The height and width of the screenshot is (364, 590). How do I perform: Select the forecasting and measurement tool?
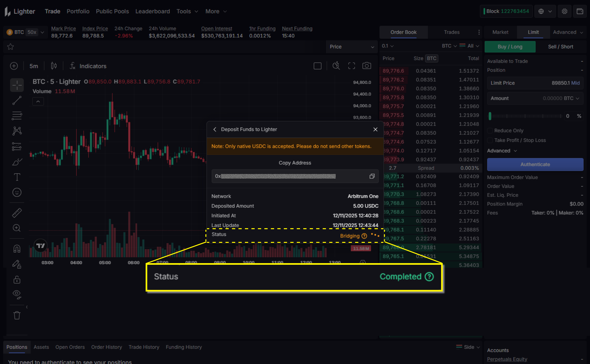point(17,146)
